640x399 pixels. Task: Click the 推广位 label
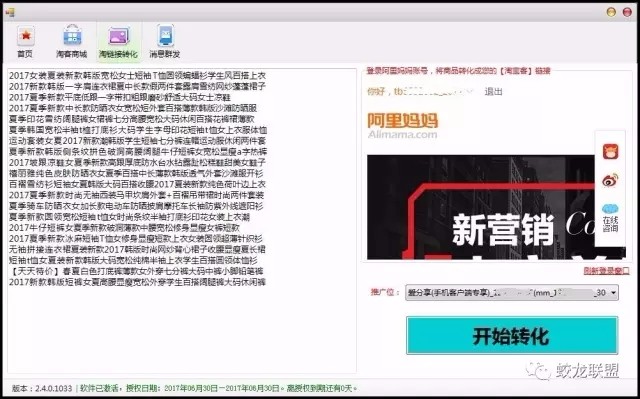384,292
